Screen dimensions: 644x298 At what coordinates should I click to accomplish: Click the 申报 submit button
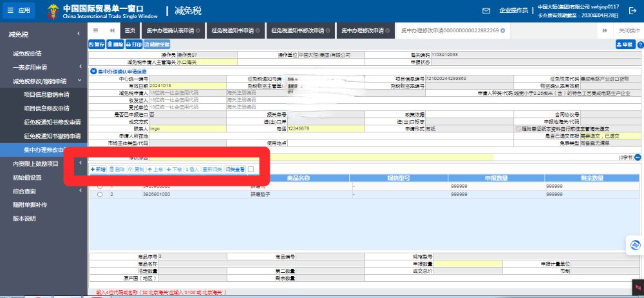point(625,44)
